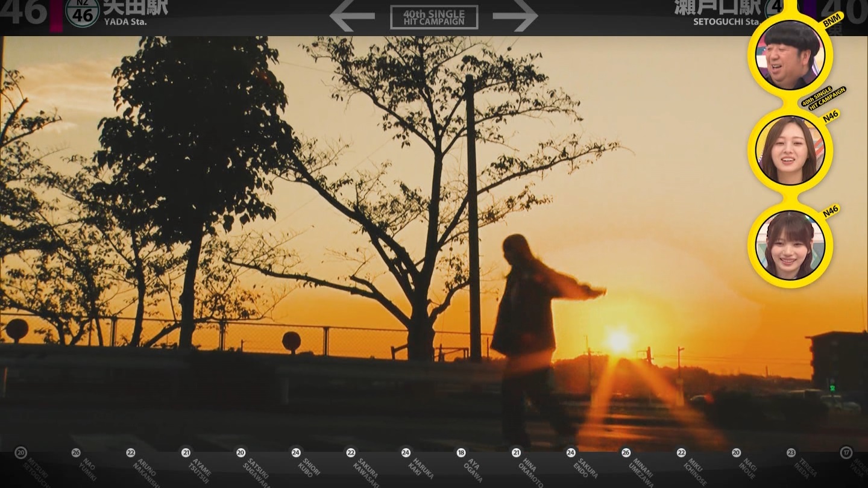Click the NZ 46 station badge
The height and width of the screenshot is (488, 868).
pos(83,13)
